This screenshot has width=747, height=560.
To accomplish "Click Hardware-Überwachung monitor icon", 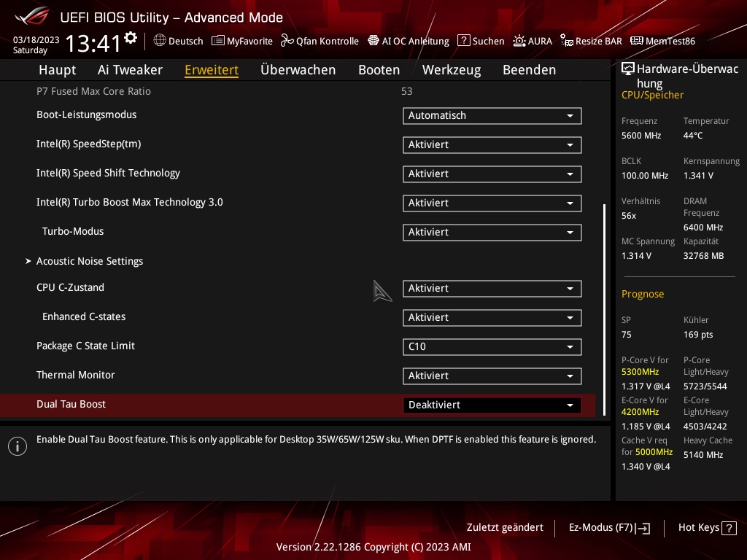I will (628, 69).
